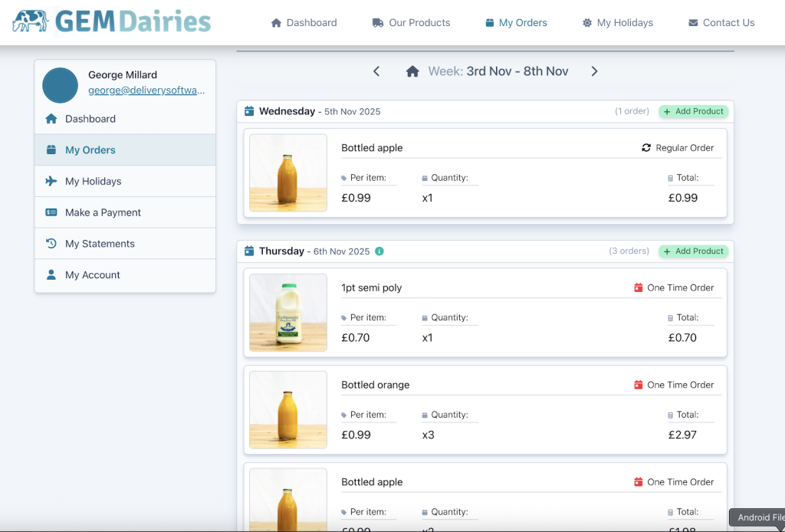Open My Account in the sidebar
785x532 pixels.
93,275
